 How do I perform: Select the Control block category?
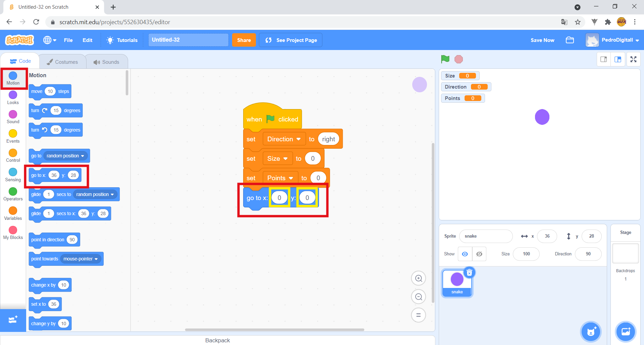click(13, 155)
